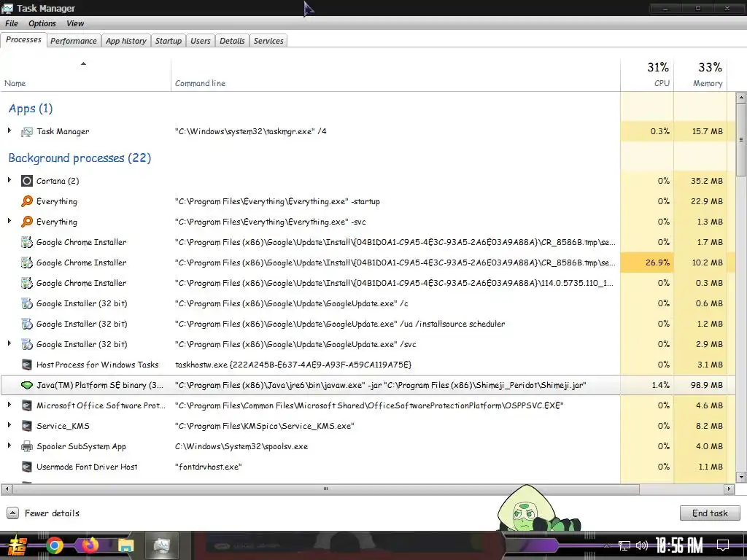Expand the Service_KMS process row
The image size is (747, 560).
pos(9,425)
